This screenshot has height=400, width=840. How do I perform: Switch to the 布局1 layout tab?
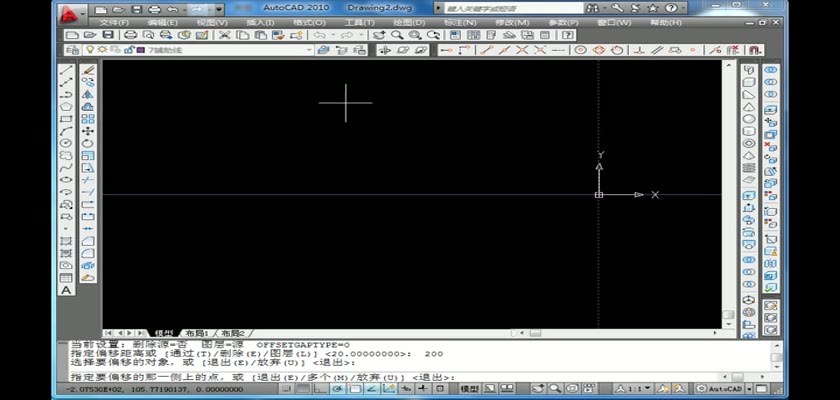[197, 333]
